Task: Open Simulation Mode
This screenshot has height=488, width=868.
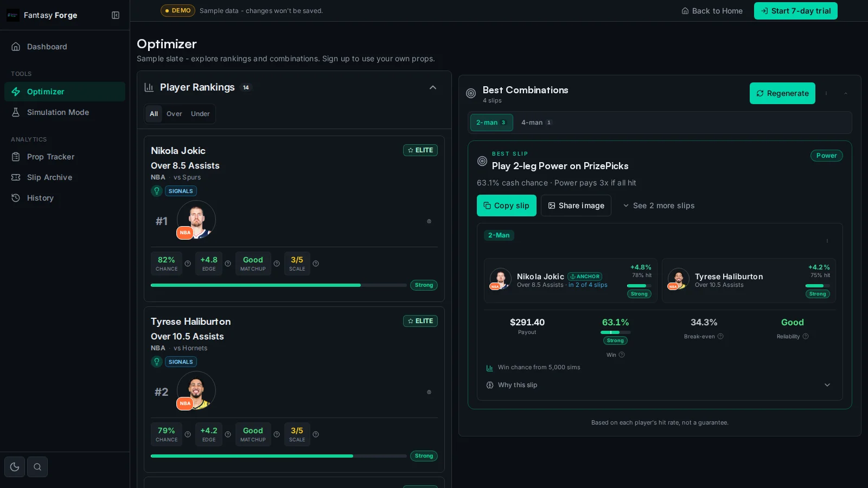Action: coord(65,112)
